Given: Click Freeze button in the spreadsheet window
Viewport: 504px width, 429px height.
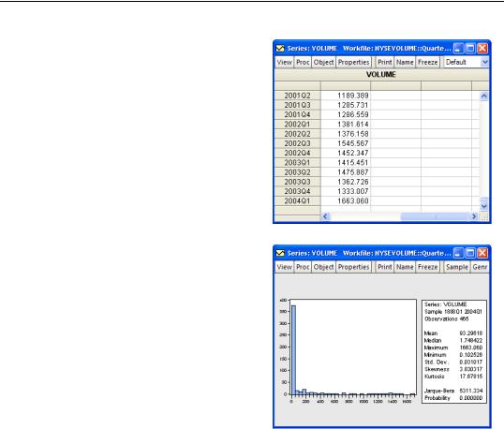Looking at the screenshot, I should point(427,62).
